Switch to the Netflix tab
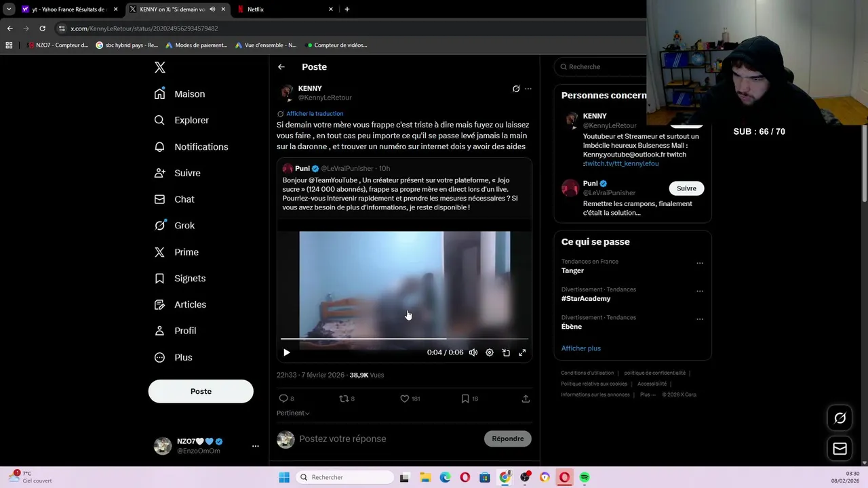Screen dimensions: 868x488 pyautogui.click(x=285, y=9)
